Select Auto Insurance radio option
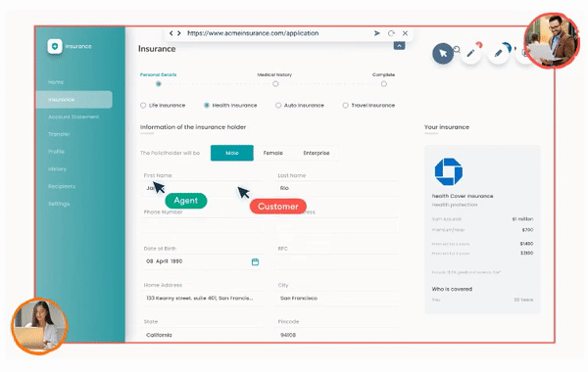This screenshot has width=588, height=372. click(278, 106)
